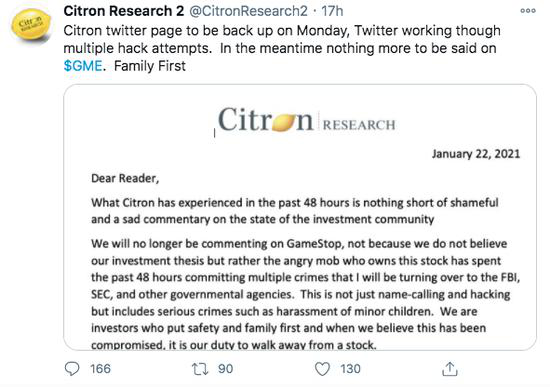Click the Citron lemon profile avatar

[32, 26]
